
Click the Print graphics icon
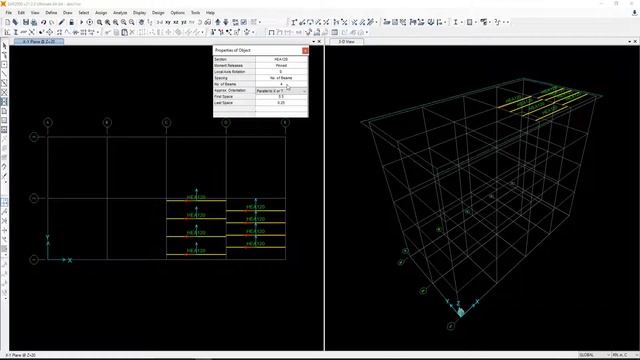coord(34,22)
